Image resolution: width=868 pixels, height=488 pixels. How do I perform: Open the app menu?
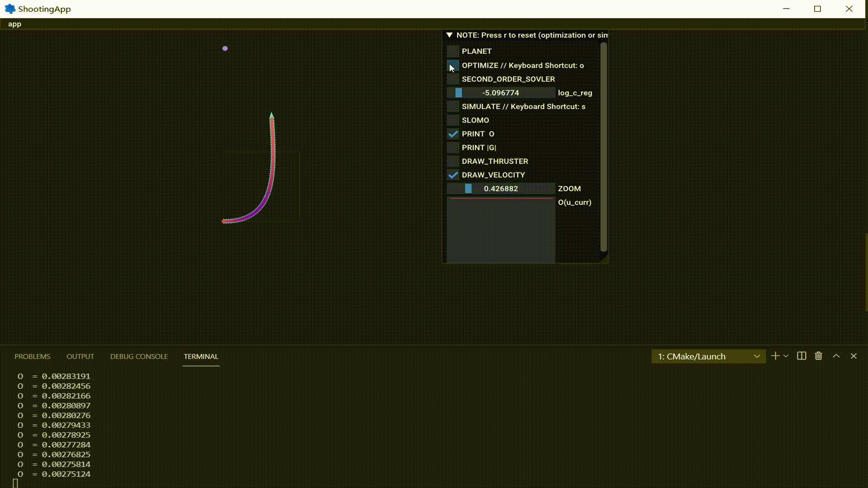pyautogui.click(x=14, y=24)
